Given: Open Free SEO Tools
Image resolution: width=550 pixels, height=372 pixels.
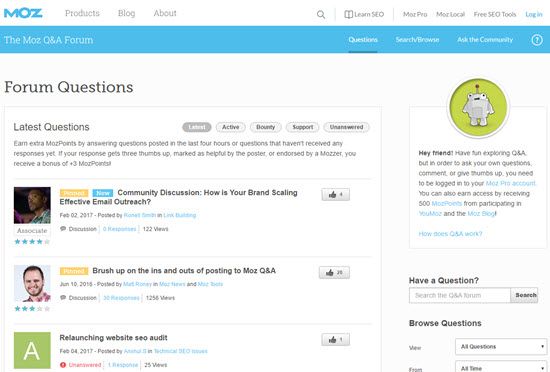Looking at the screenshot, I should [495, 14].
